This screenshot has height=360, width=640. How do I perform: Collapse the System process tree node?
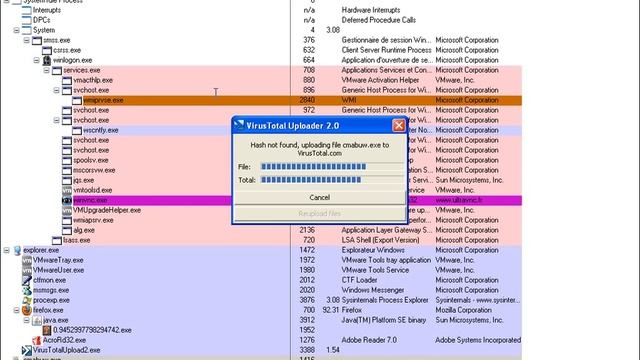[x=16, y=30]
